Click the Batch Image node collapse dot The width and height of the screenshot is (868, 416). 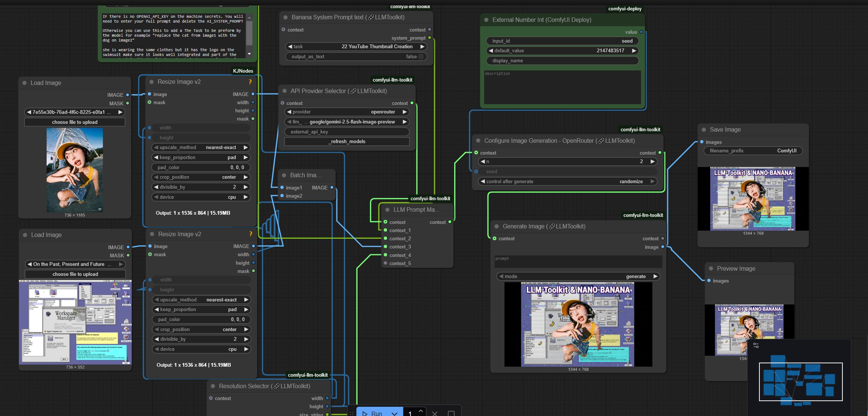coord(284,175)
